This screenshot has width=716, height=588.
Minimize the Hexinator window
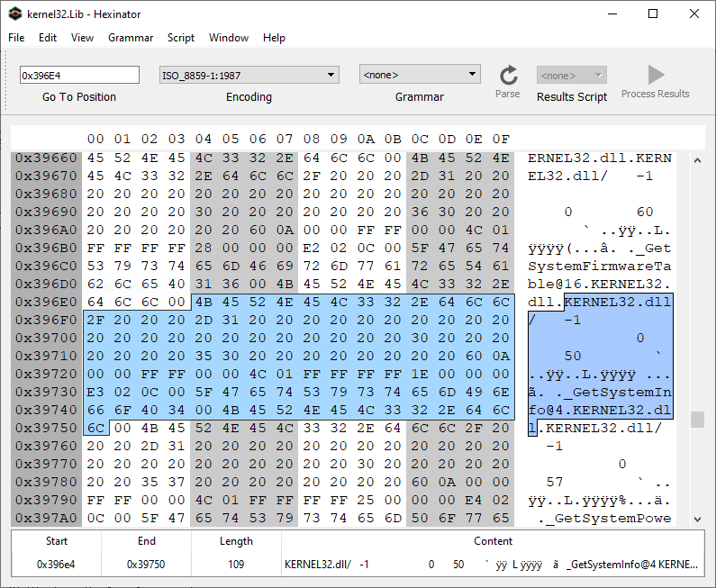pyautogui.click(x=612, y=14)
